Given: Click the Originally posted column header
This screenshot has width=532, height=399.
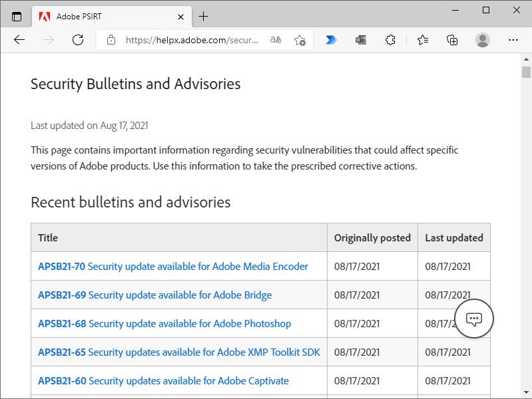Looking at the screenshot, I should pyautogui.click(x=372, y=237).
